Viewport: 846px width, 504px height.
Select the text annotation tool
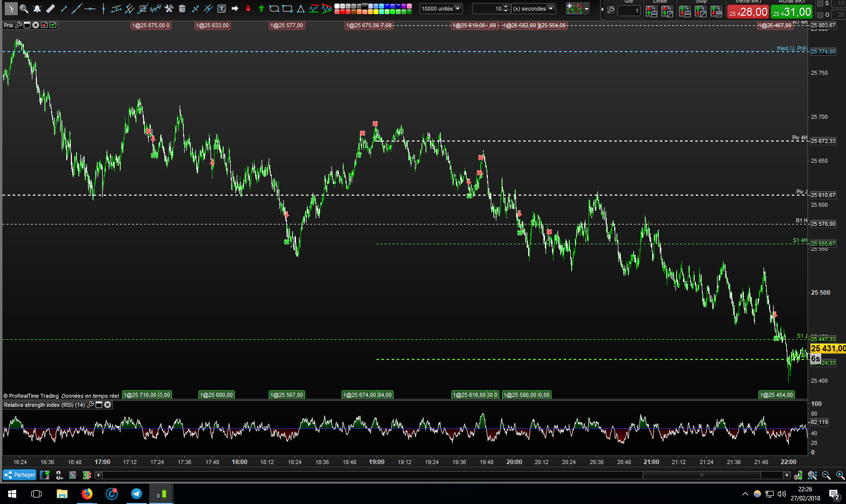coord(222,9)
